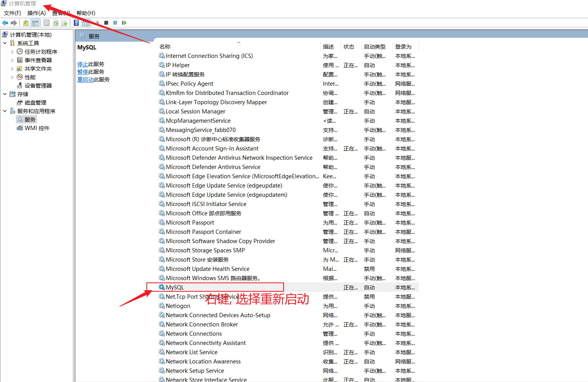This screenshot has height=382, width=588.
Task: Collapse the 存储 tree node
Action: (x=5, y=94)
